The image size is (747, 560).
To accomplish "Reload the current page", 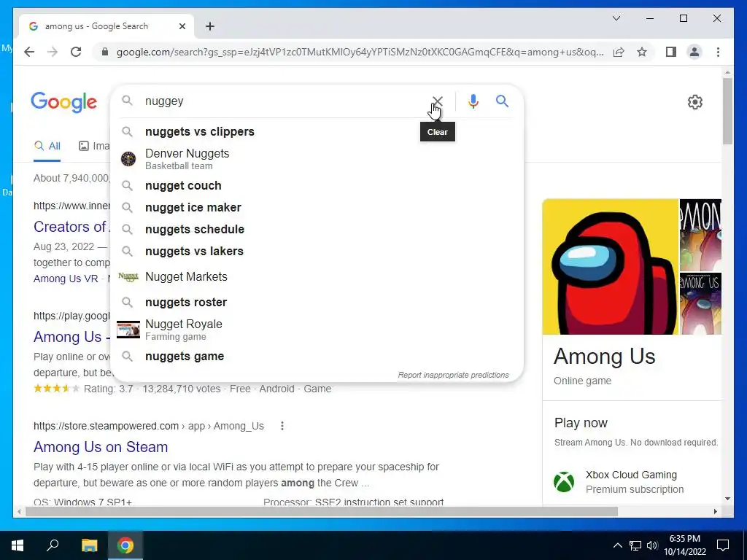I will pyautogui.click(x=76, y=52).
